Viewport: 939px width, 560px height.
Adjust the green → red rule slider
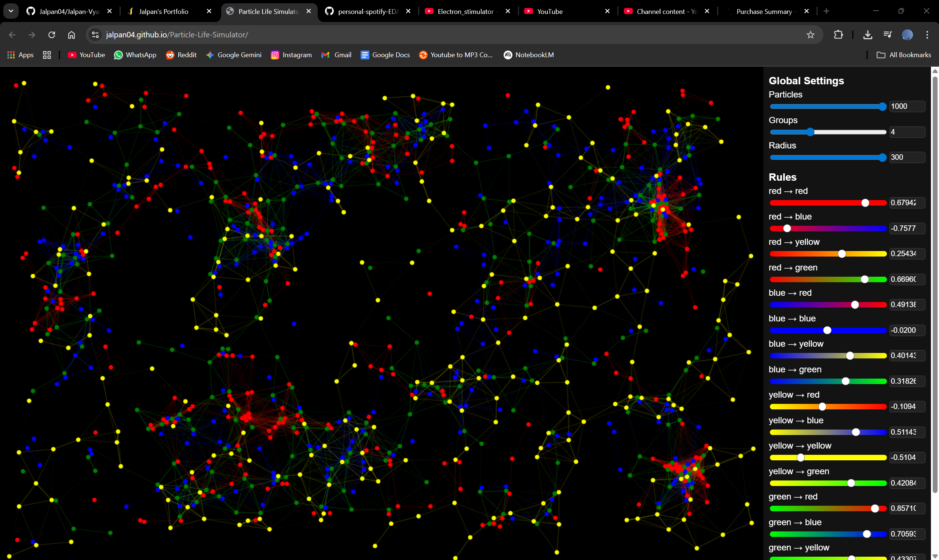[827, 509]
